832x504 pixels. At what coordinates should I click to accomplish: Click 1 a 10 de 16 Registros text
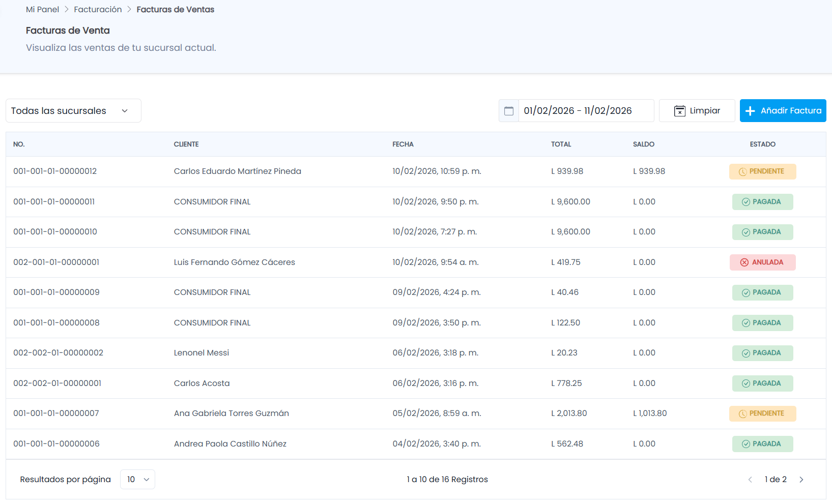click(447, 480)
